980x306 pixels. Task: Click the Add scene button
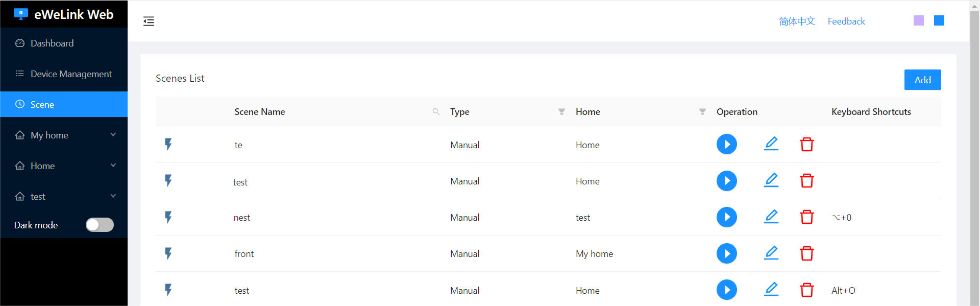pyautogui.click(x=922, y=80)
